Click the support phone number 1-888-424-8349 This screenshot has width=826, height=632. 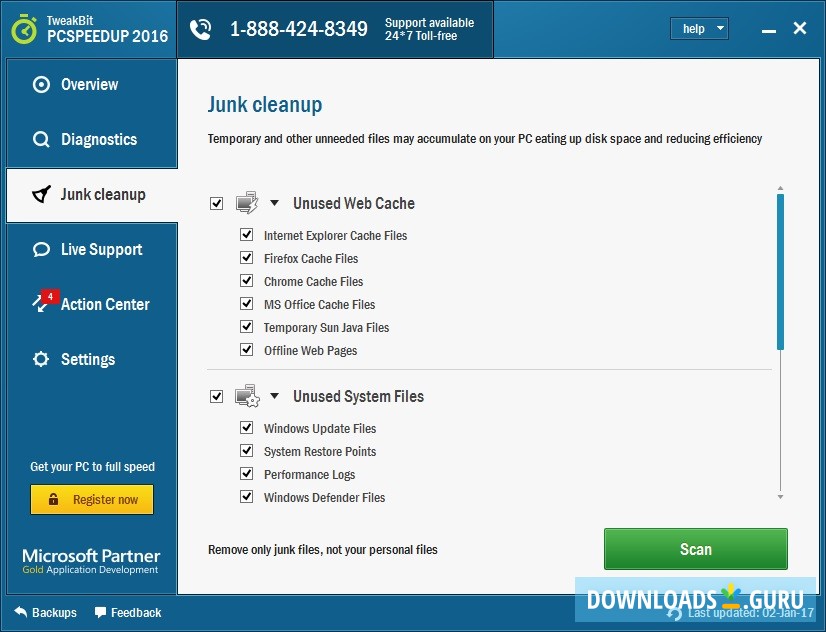click(299, 29)
